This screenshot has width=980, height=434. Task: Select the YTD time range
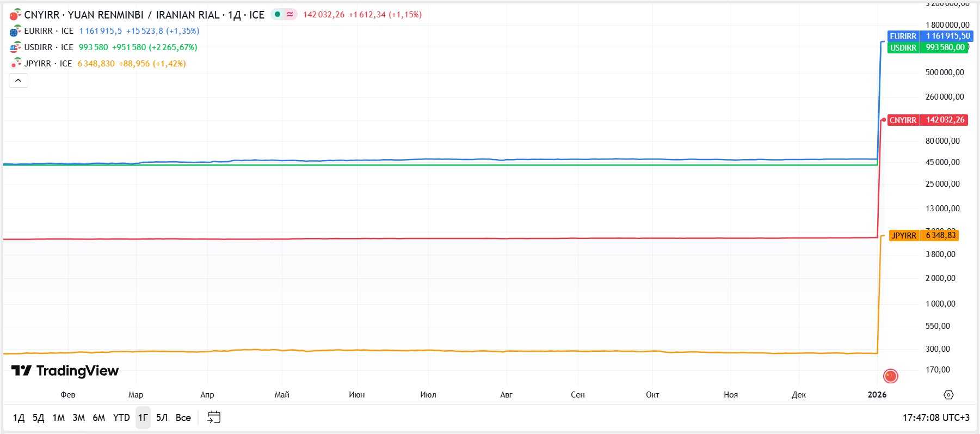pos(121,418)
